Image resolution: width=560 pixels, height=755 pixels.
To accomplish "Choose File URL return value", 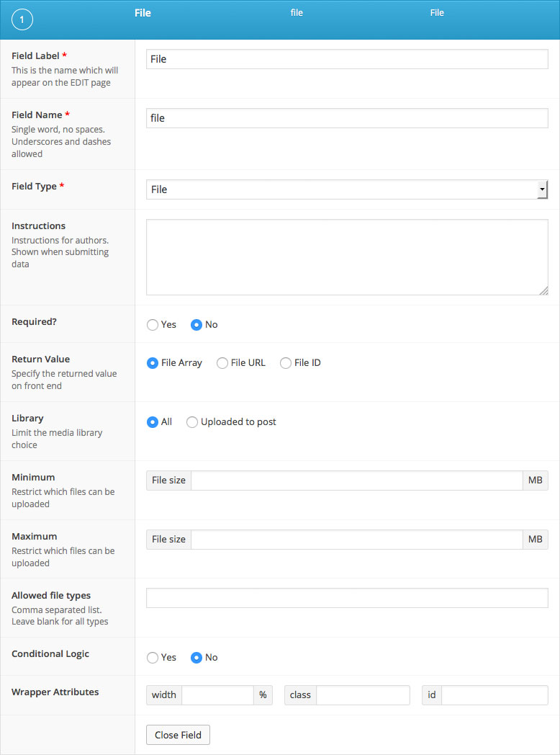I will coord(222,363).
